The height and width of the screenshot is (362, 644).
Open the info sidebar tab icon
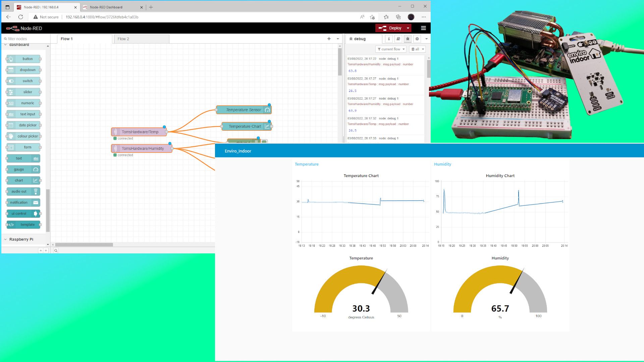[389, 39]
